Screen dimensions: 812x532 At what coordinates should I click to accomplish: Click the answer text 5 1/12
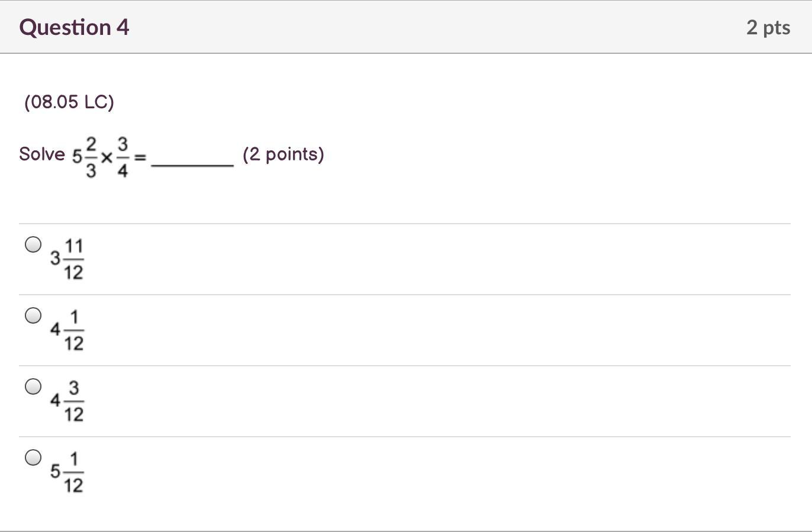[x=67, y=472]
